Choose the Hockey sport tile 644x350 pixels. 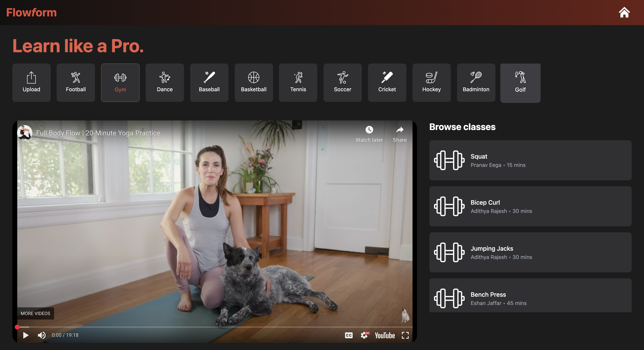[x=431, y=82]
